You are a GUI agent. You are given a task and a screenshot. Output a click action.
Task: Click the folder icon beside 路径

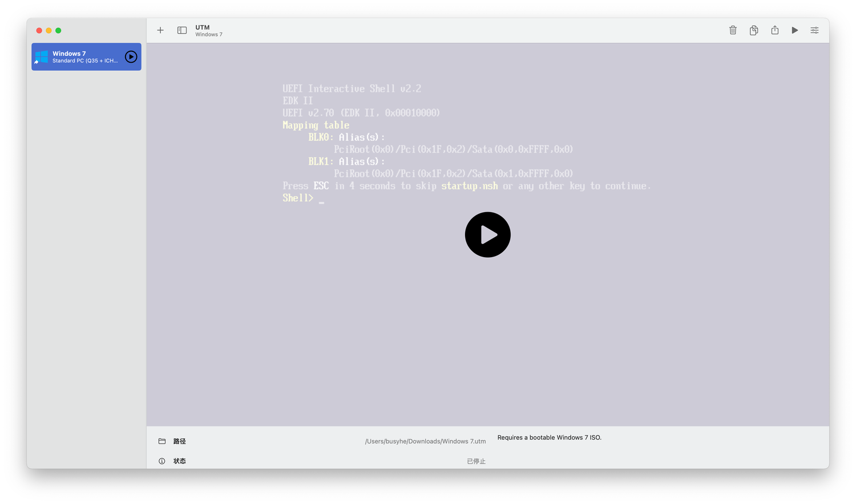[x=162, y=441]
